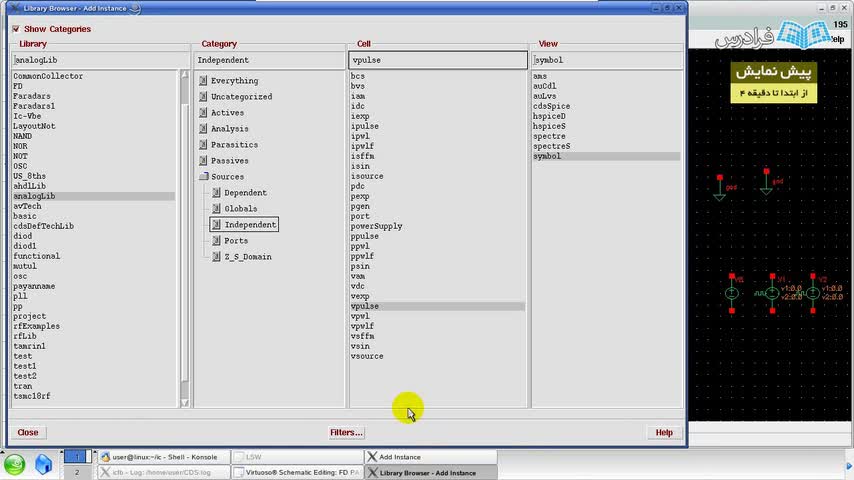
Task: Open icfb Log taskbar entry
Action: coord(163,472)
